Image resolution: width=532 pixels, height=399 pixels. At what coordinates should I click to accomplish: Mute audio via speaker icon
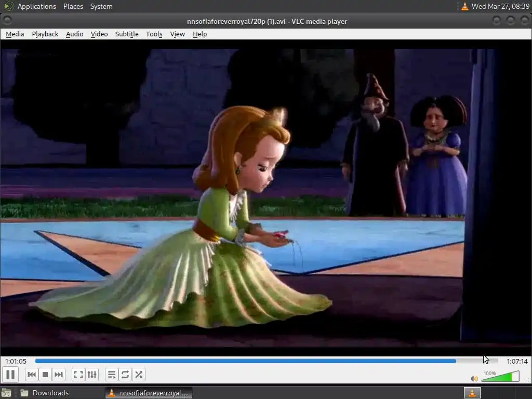coord(474,378)
